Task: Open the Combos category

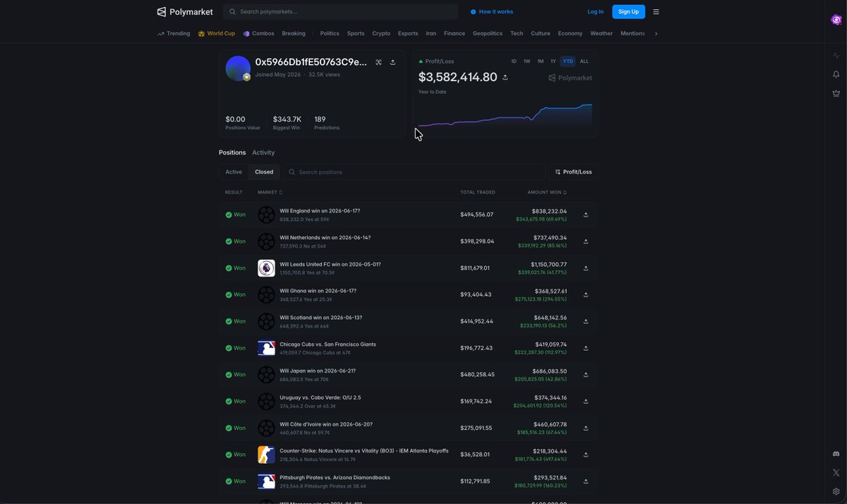Action: pyautogui.click(x=259, y=33)
